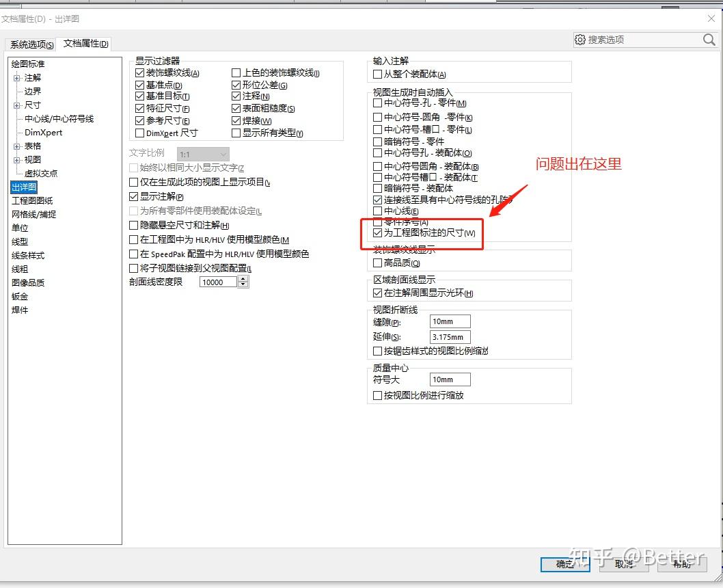
Task: Click the 缝隙 value input field
Action: [x=450, y=322]
